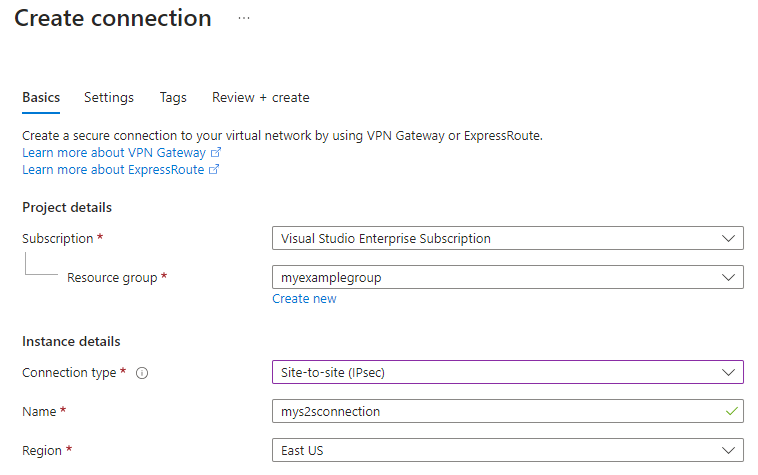
Task: Open Learn more about ExpressRoute link
Action: 113,170
